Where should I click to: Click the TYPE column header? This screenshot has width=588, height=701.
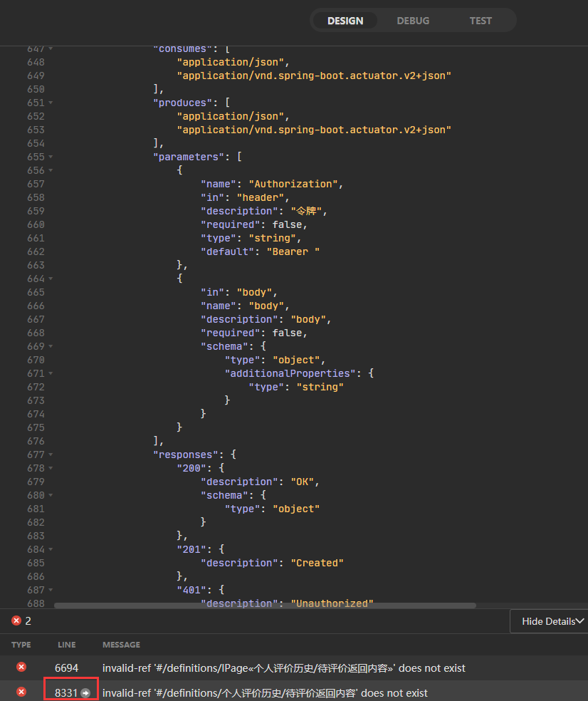point(21,645)
